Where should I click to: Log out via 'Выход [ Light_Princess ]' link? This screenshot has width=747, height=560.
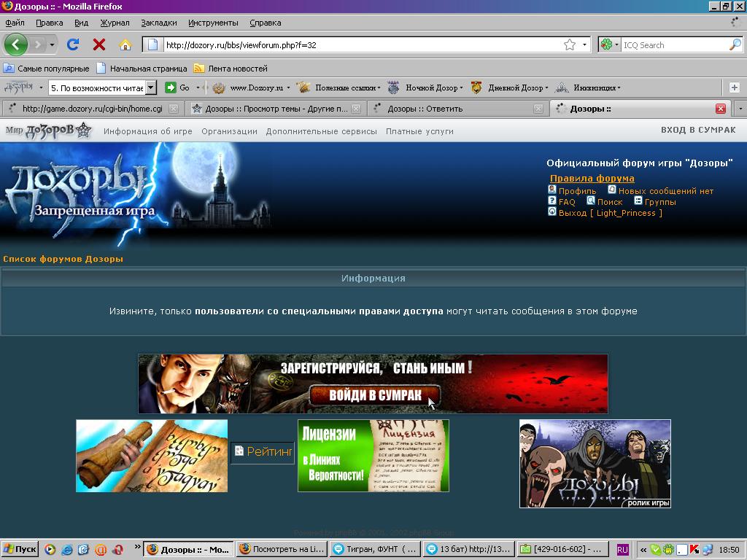(611, 213)
